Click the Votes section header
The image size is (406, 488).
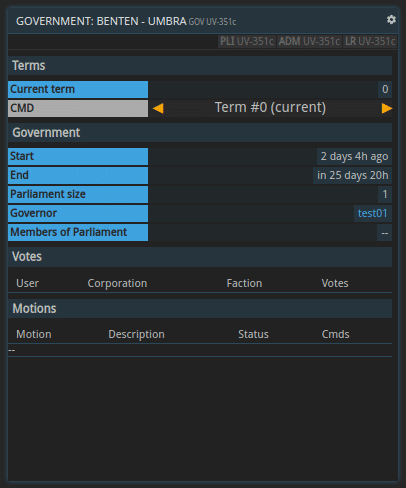pyautogui.click(x=200, y=257)
